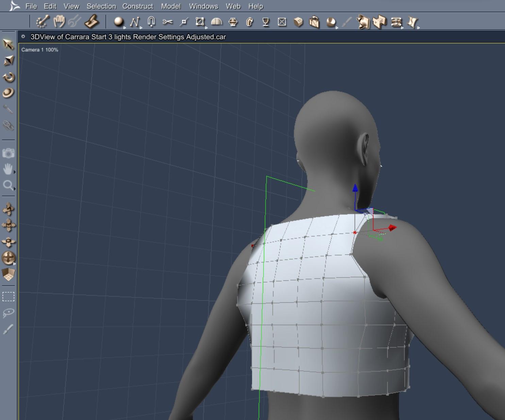505x420 pixels.
Task: Click the camera icon in left toolbar
Action: click(x=9, y=153)
